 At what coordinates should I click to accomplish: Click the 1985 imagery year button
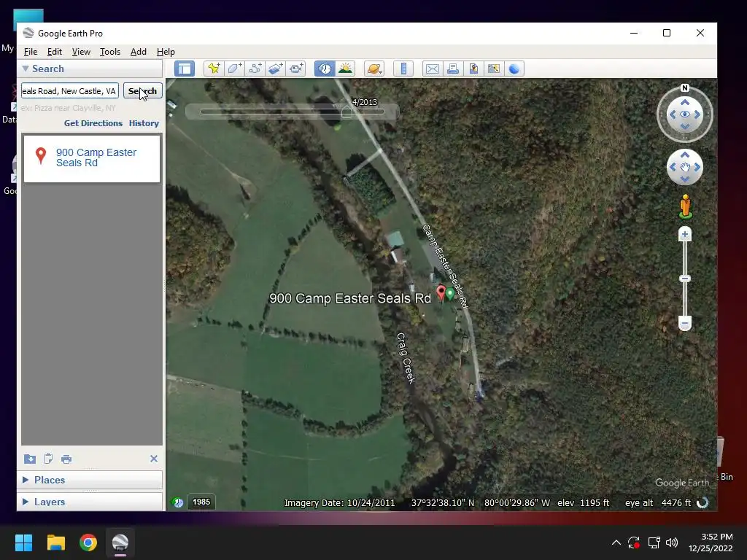(x=201, y=502)
